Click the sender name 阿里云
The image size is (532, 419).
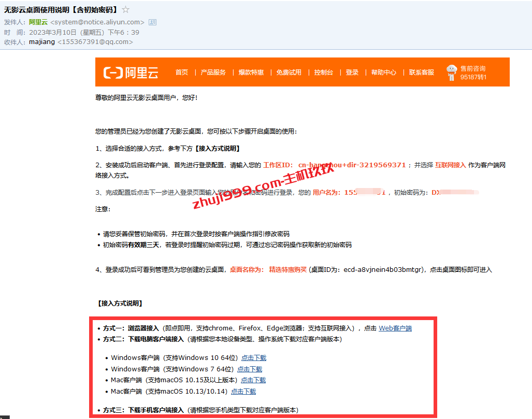[x=38, y=22]
